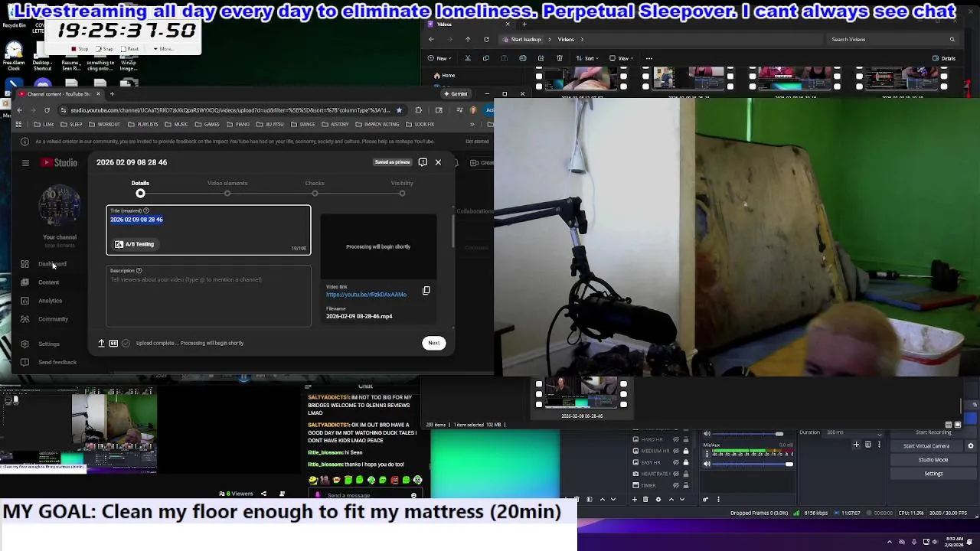Switch to the Visibility upload step
This screenshot has height=551, width=980.
402,187
